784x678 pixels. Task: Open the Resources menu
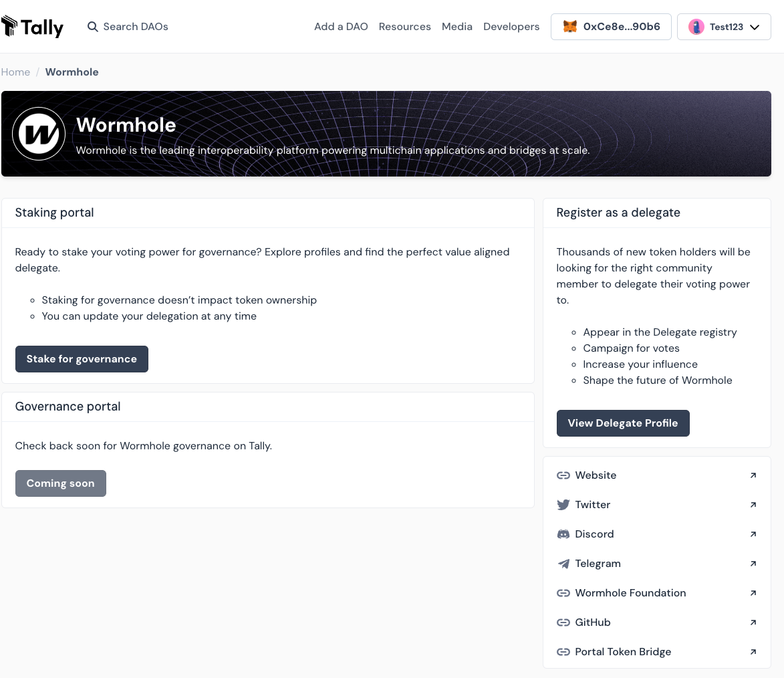point(404,27)
